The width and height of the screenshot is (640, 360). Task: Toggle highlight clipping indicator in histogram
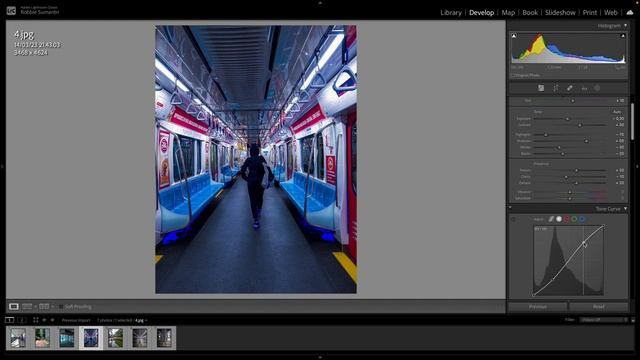(623, 36)
